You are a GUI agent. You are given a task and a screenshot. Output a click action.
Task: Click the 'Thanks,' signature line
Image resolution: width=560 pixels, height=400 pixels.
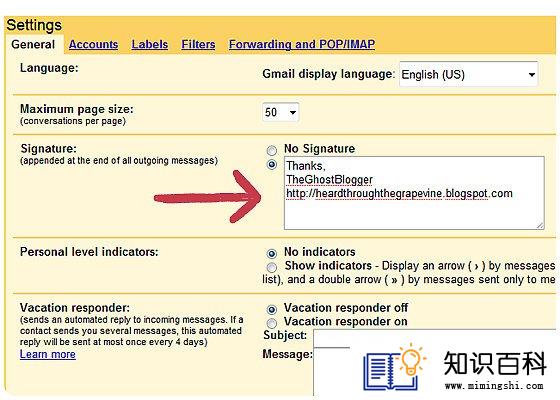pos(306,166)
